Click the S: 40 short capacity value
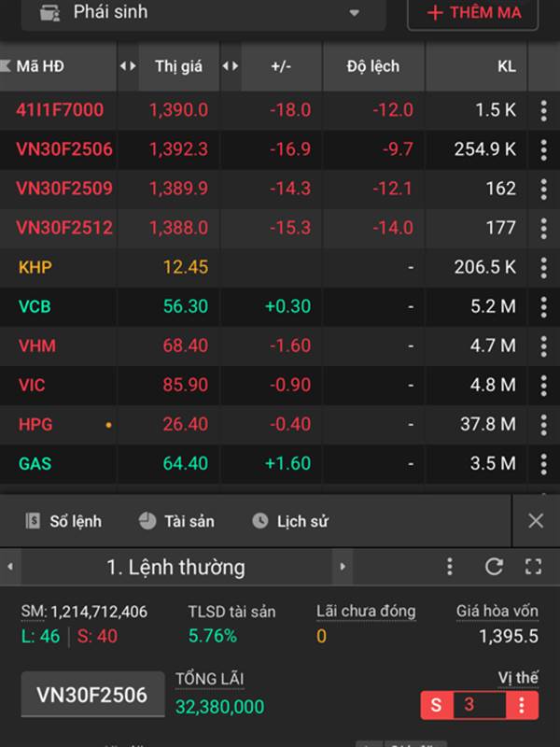Viewport: 560px width, 747px height. [97, 637]
